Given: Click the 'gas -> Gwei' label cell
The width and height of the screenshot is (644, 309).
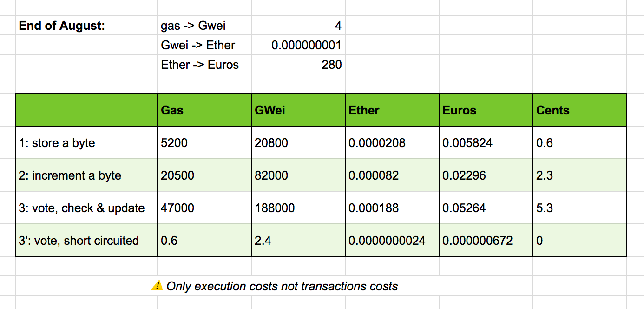Looking at the screenshot, I should [193, 26].
